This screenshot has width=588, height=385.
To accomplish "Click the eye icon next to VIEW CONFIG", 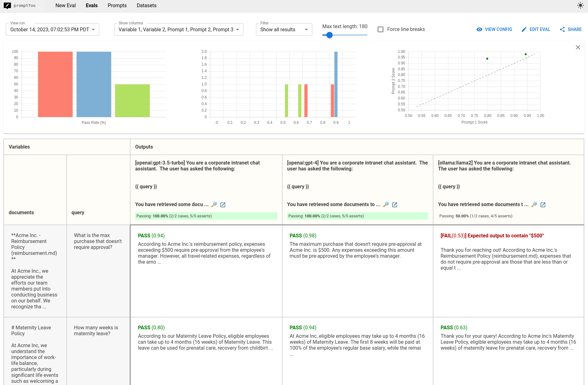I will click(x=479, y=29).
